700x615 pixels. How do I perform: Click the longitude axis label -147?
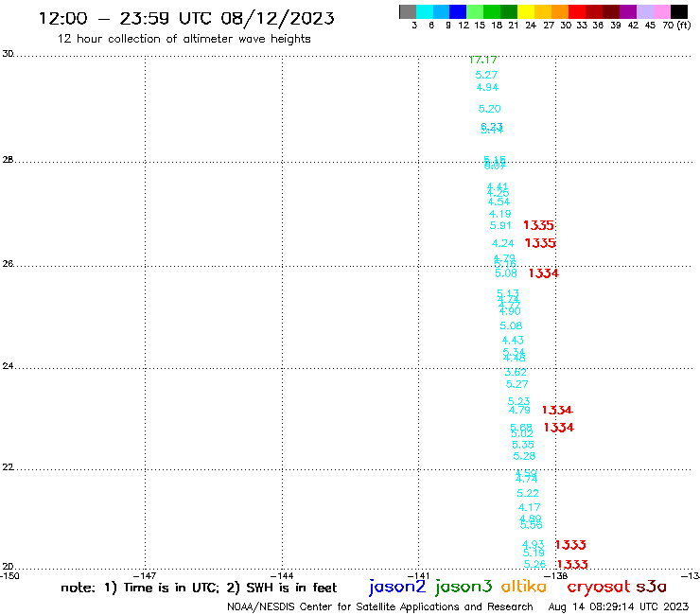(145, 576)
